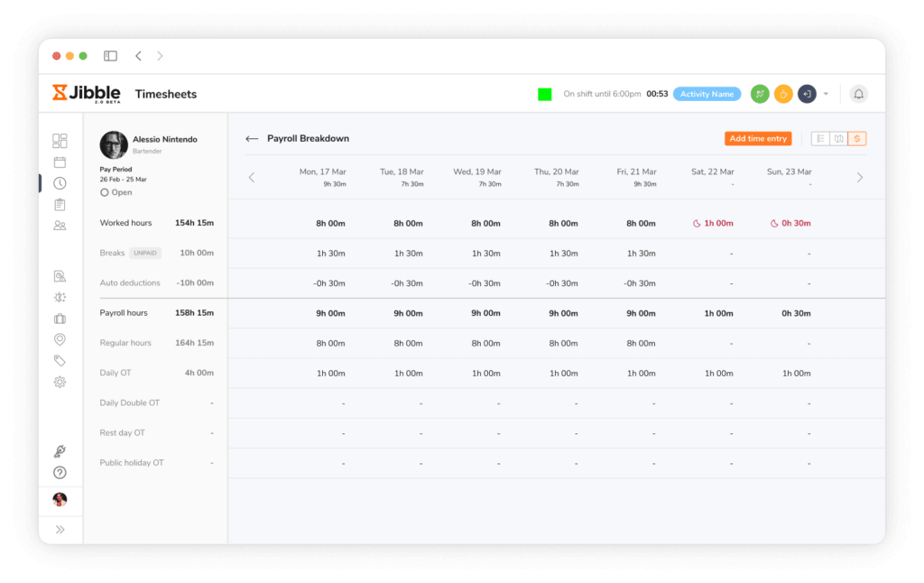Select the clock Timesheets icon in sidebar
The image size is (924, 583).
[60, 182]
